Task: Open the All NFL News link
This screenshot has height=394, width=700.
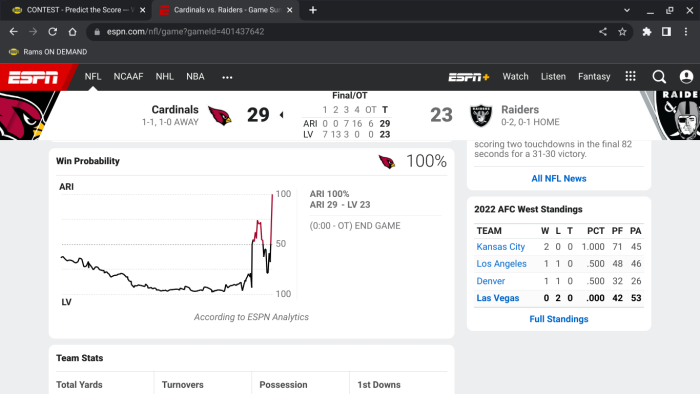Action: (558, 178)
